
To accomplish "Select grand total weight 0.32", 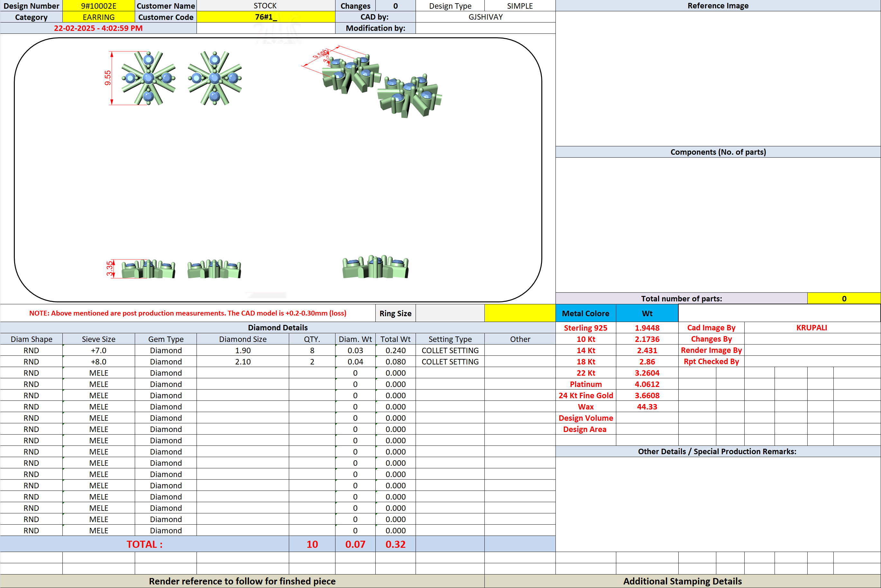I will [x=396, y=544].
